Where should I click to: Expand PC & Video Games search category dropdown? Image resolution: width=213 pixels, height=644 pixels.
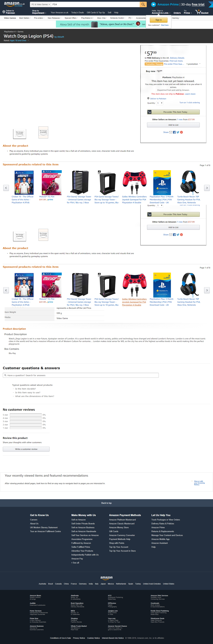(x=41, y=4)
